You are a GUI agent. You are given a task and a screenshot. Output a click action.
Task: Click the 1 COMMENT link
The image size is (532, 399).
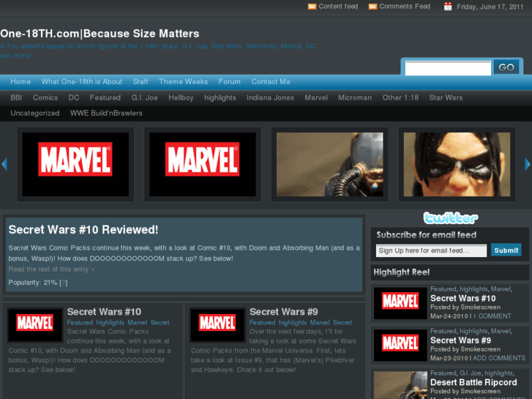492,316
